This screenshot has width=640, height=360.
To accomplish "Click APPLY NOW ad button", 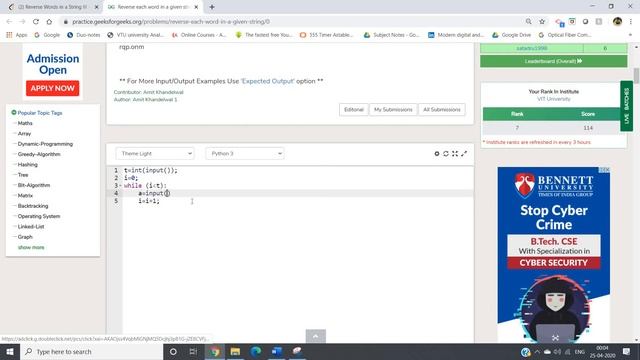I will point(53,88).
